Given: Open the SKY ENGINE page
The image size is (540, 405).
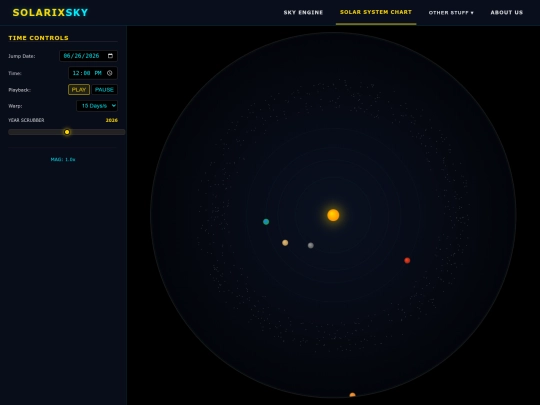Looking at the screenshot, I should tap(303, 12).
